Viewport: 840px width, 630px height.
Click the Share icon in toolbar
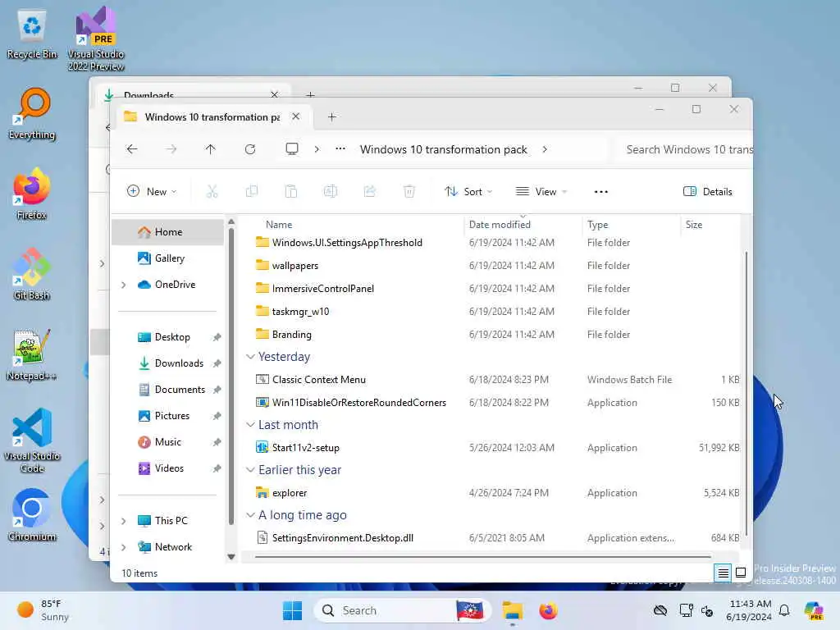(370, 191)
